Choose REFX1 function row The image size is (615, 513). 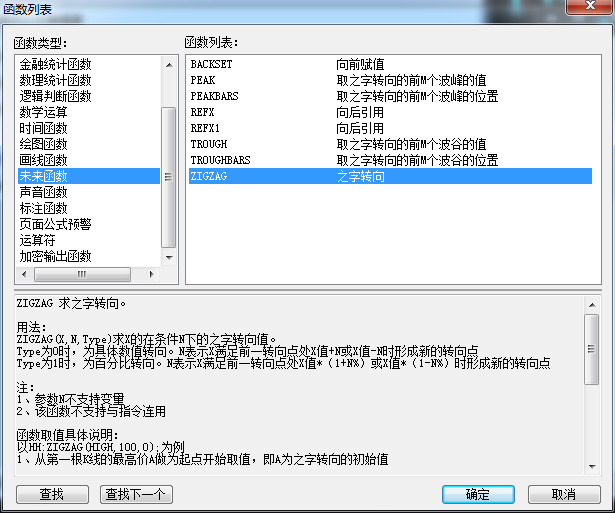(390, 128)
